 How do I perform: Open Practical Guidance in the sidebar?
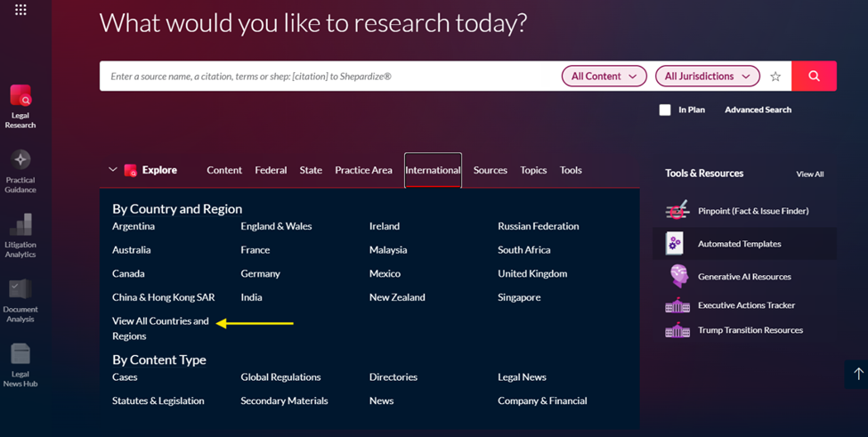tap(20, 172)
